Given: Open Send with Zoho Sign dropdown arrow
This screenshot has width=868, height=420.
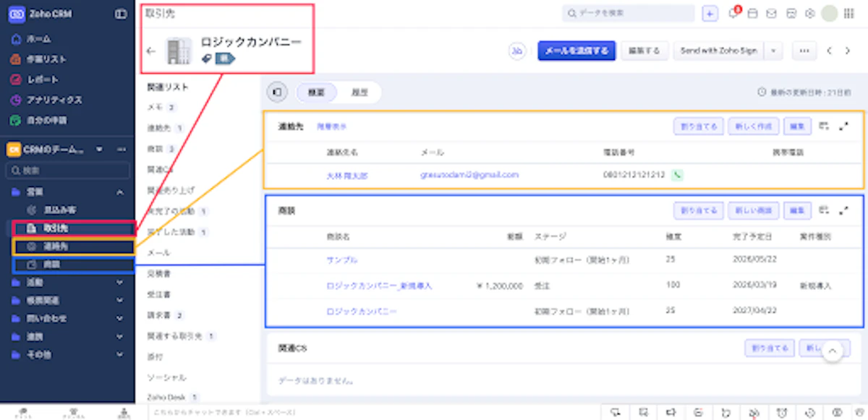Looking at the screenshot, I should [x=774, y=51].
